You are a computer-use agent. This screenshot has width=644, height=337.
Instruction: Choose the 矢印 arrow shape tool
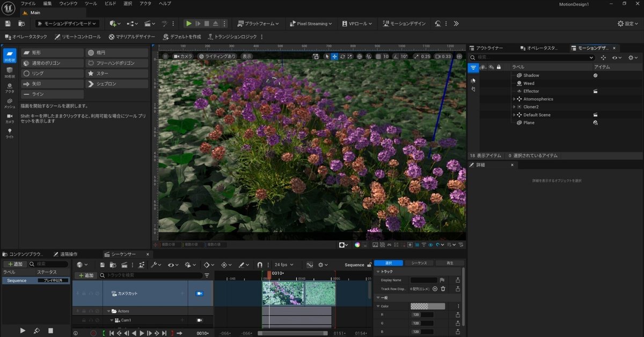pyautogui.click(x=52, y=84)
